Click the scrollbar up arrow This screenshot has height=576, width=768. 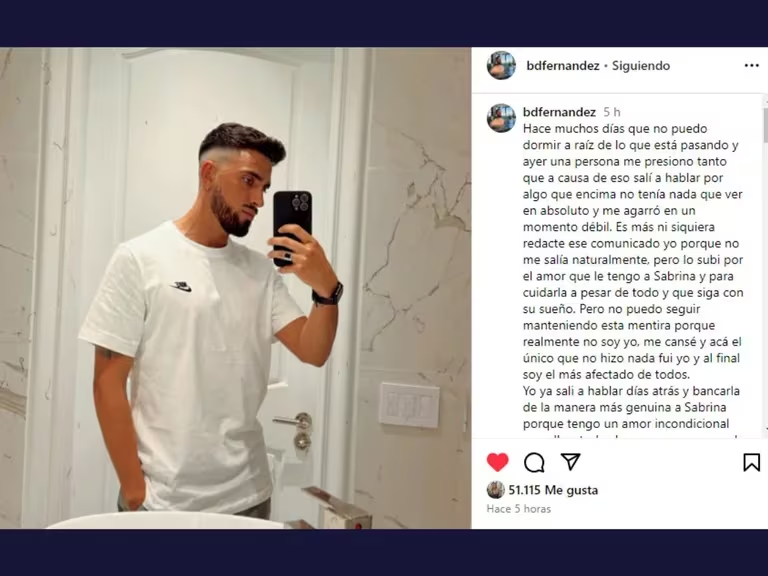tap(765, 101)
